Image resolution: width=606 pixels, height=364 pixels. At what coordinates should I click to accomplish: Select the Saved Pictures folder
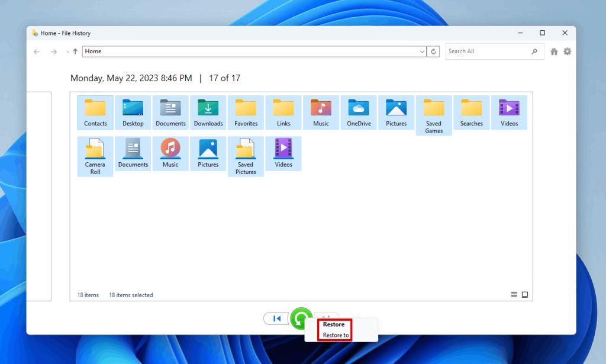246,154
